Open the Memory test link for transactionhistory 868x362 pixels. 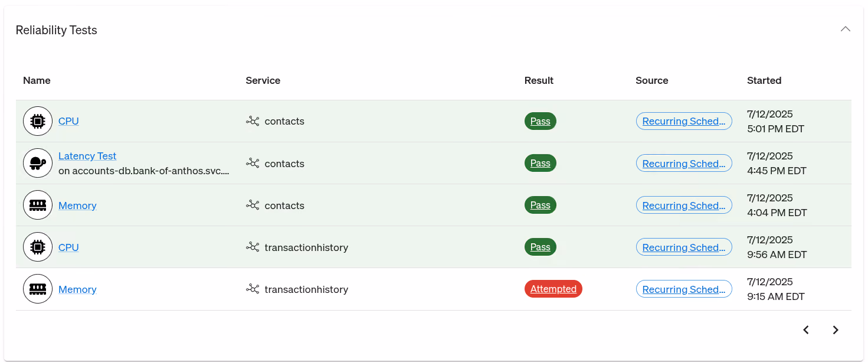77,289
